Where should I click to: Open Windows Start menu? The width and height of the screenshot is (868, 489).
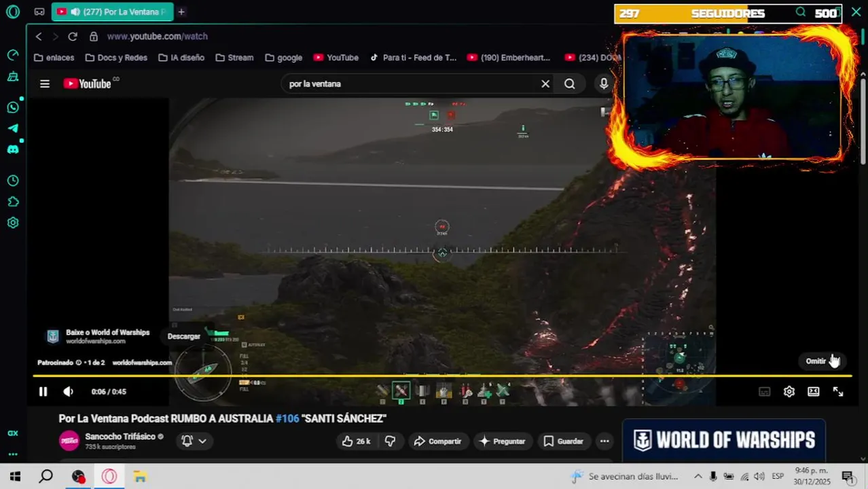pyautogui.click(x=15, y=477)
